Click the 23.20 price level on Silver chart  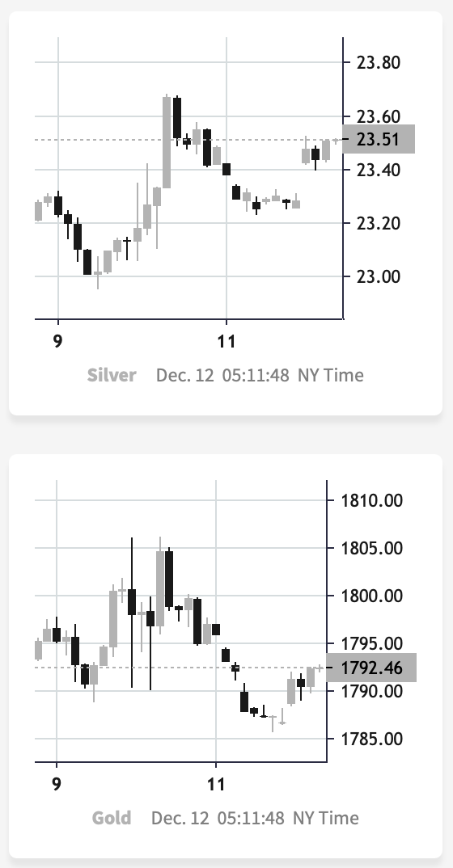coord(379,223)
